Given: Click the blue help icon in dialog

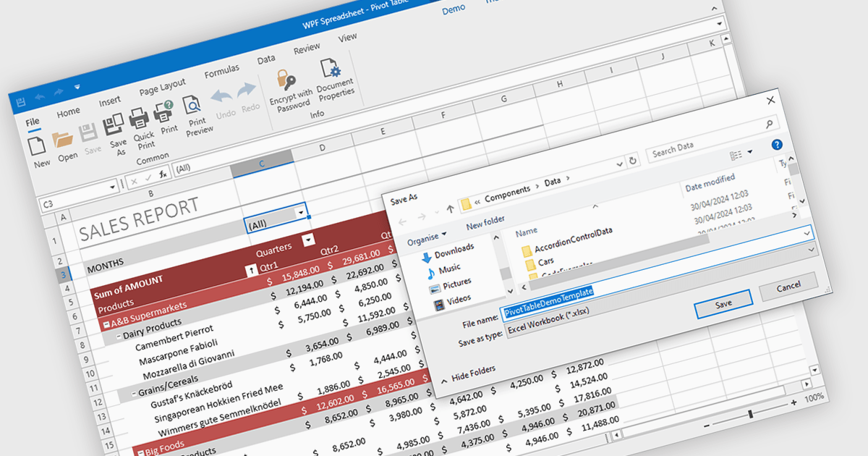Looking at the screenshot, I should (777, 145).
